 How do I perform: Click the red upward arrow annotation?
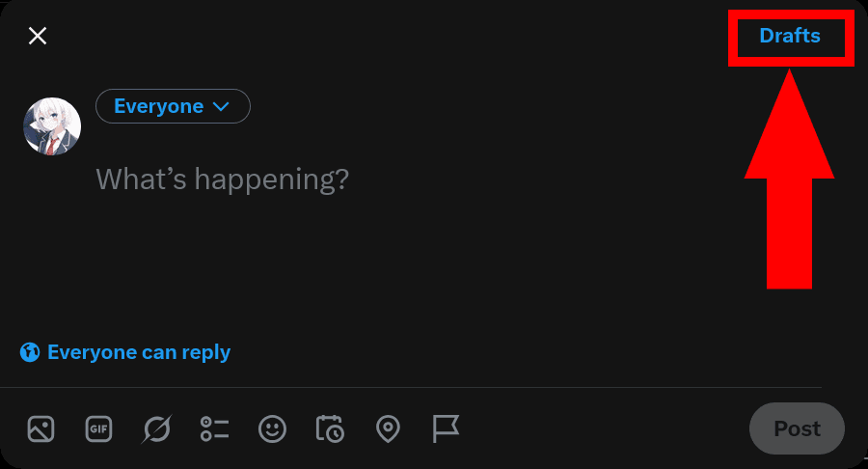click(789, 179)
